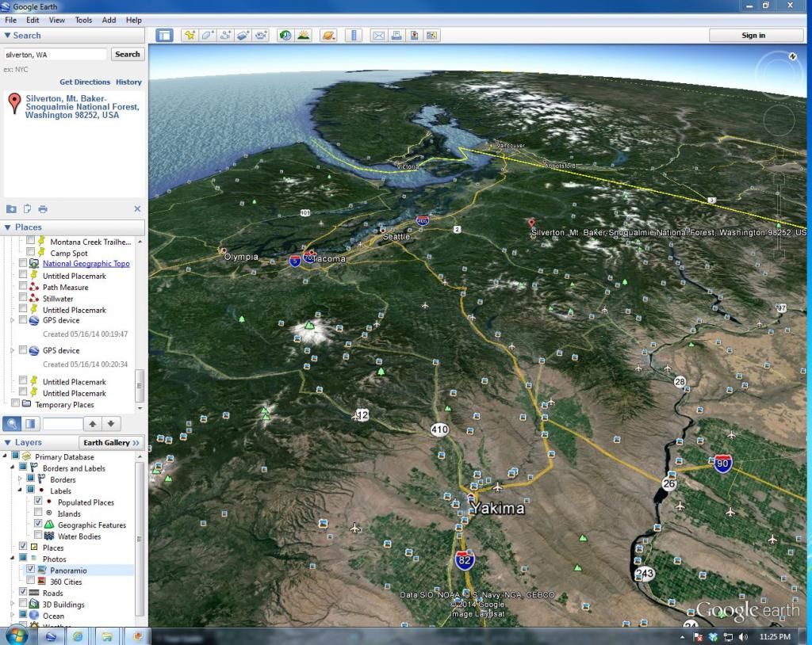This screenshot has width=812, height=645.
Task: Add a polygon from the toolbar
Action: coord(208,35)
